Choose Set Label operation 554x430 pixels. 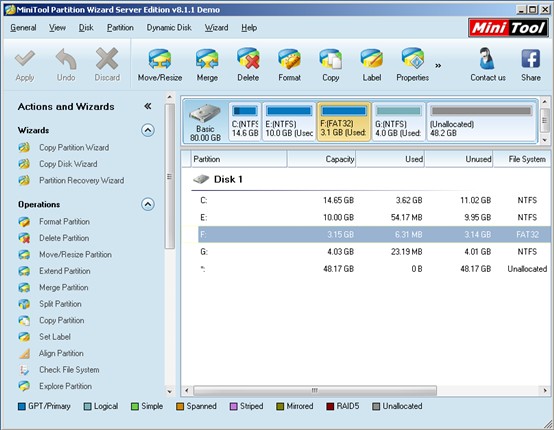pos(55,337)
